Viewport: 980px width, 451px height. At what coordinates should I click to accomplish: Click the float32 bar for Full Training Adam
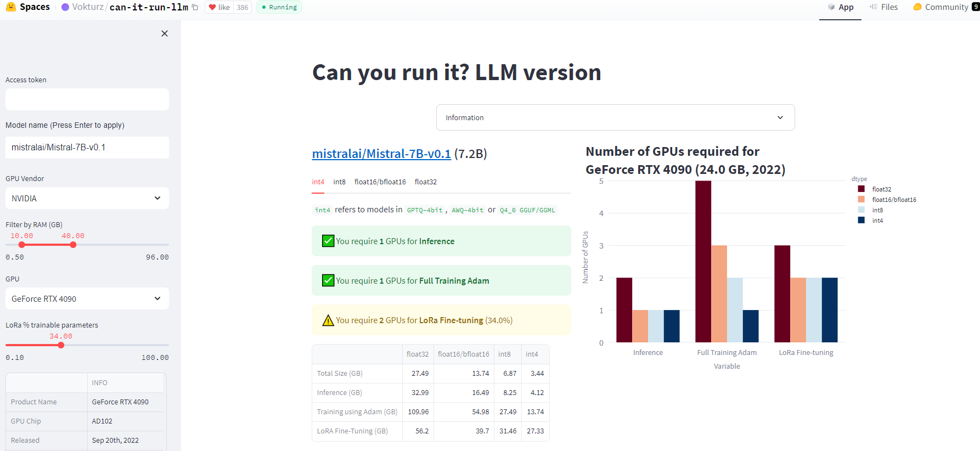tap(703, 262)
